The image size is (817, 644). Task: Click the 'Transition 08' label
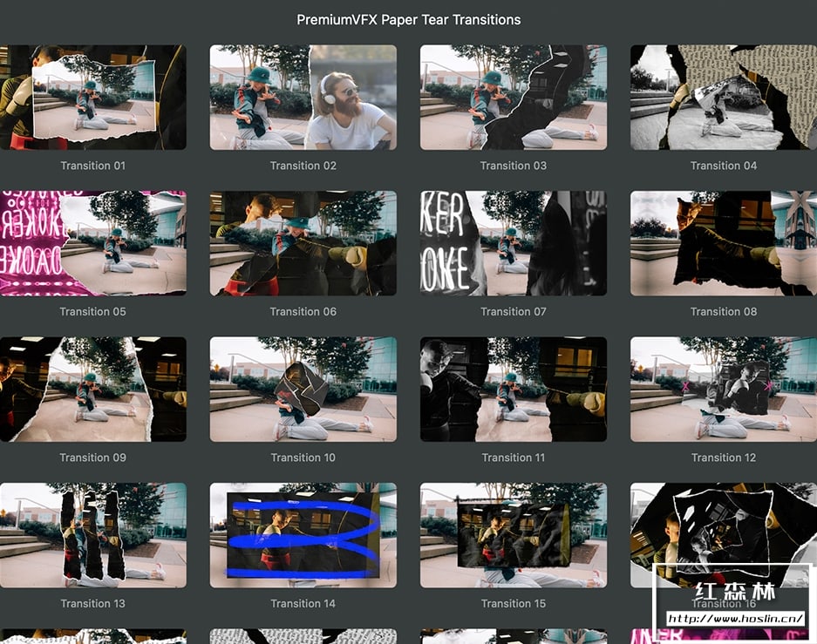coord(724,311)
